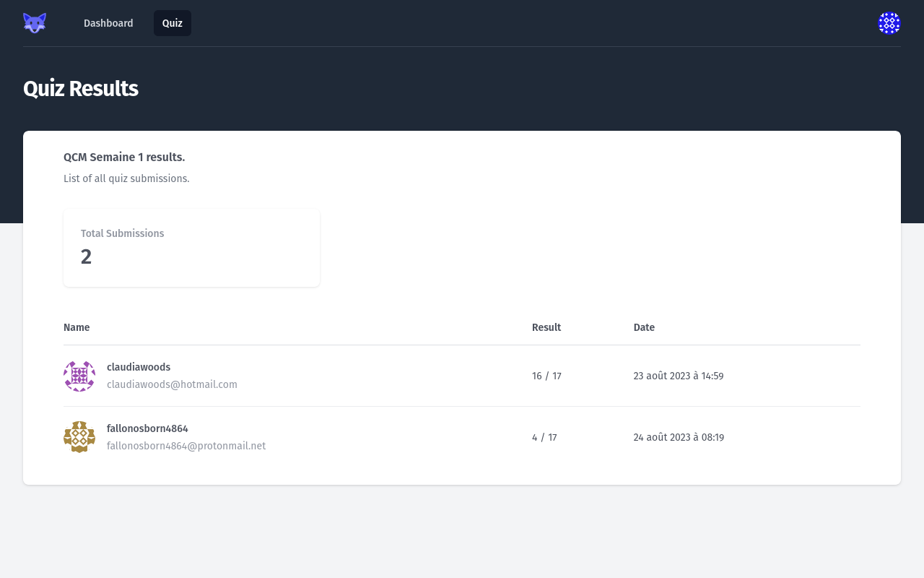Click fallonosborn4864's gold avatar
Viewport: 924px width, 578px height.
pyautogui.click(x=79, y=437)
